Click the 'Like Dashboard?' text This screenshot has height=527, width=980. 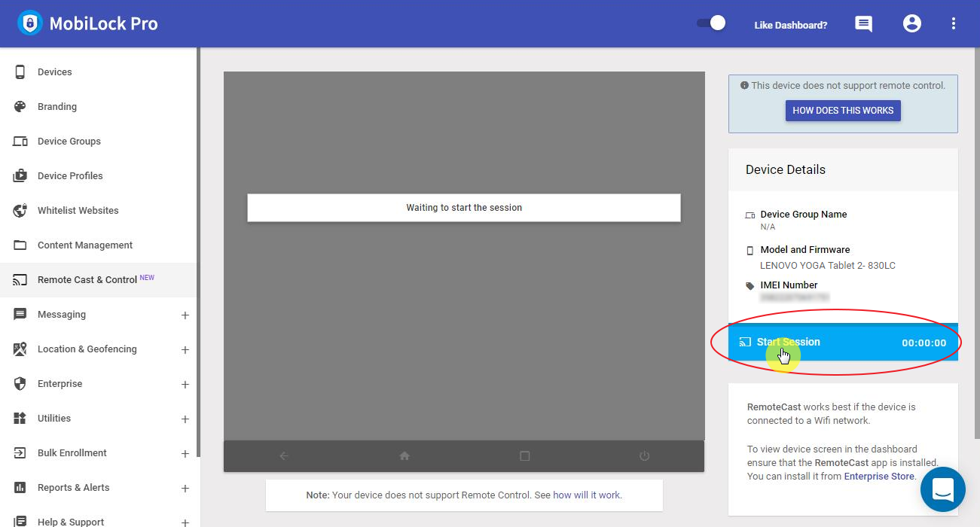[791, 25]
